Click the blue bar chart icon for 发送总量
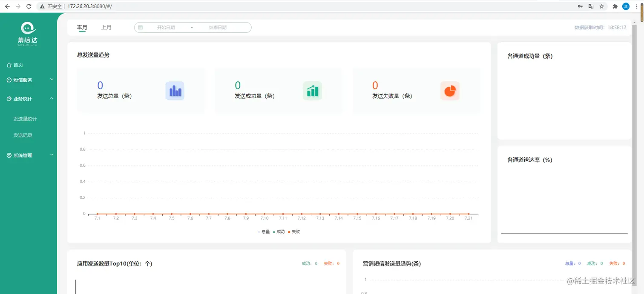This screenshot has width=644, height=294. (x=175, y=91)
